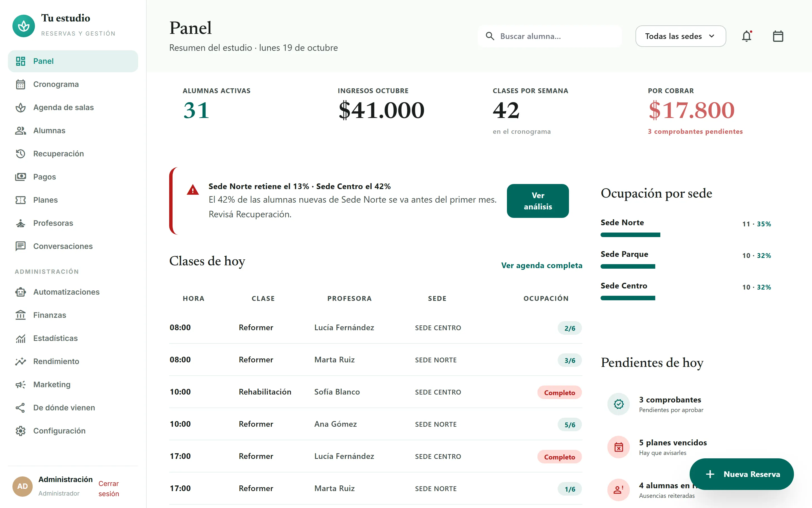Click the Agenda de salas lotus icon
Viewport: 812px width, 508px height.
[x=21, y=108]
